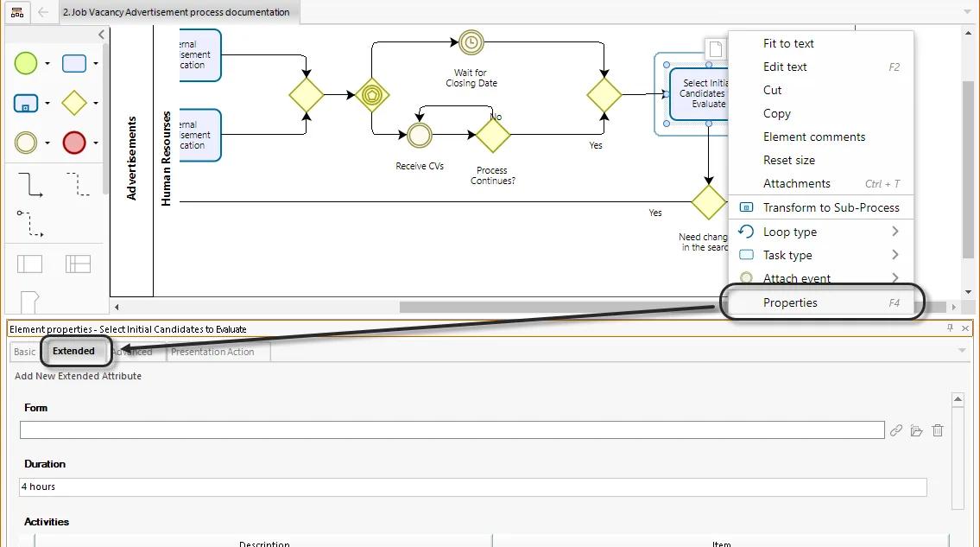This screenshot has height=547, width=980.
Task: Pick the solid Sequence Flow connector tool
Action: click(x=30, y=185)
